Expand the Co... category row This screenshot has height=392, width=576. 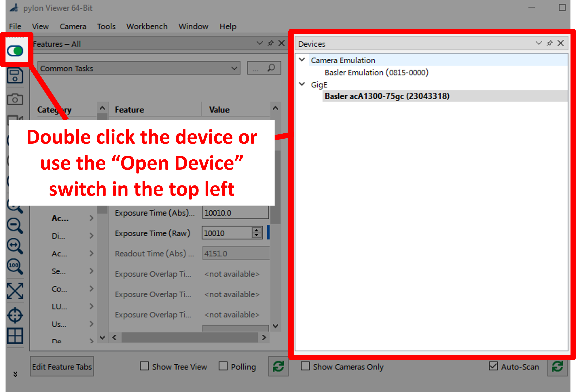91,289
